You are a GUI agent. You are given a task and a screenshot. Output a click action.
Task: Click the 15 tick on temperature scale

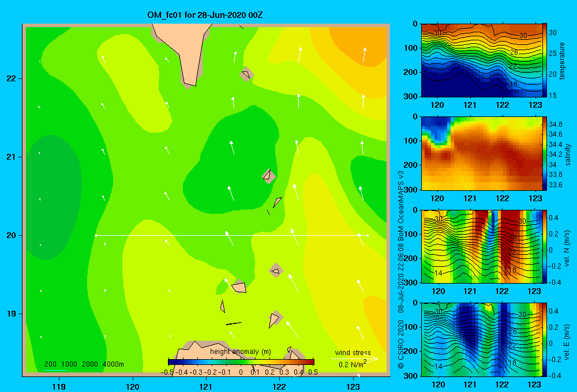click(553, 95)
